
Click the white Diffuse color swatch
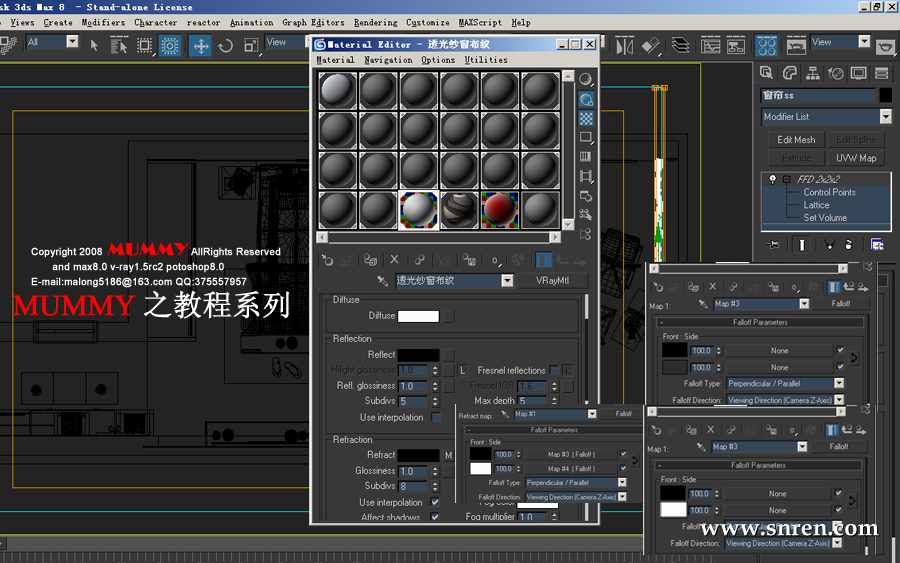coord(418,316)
